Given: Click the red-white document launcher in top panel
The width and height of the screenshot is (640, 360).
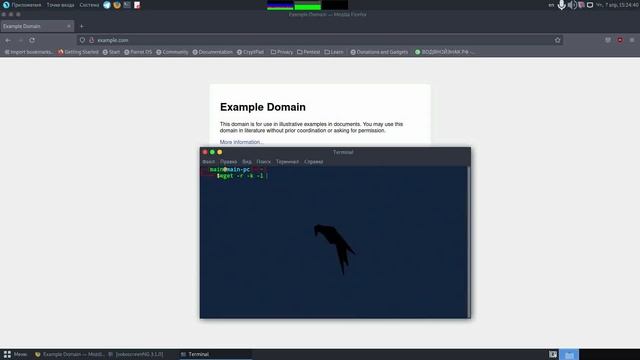Looking at the screenshot, I should (137, 5).
